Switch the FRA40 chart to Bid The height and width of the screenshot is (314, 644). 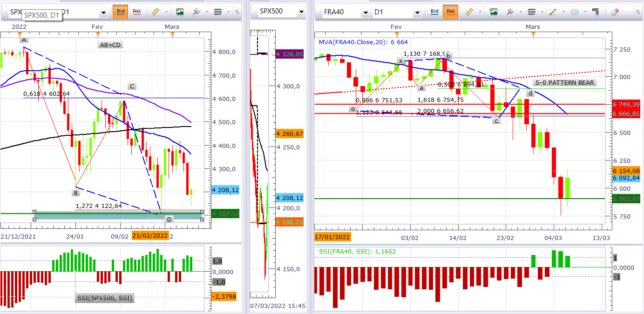[434, 12]
